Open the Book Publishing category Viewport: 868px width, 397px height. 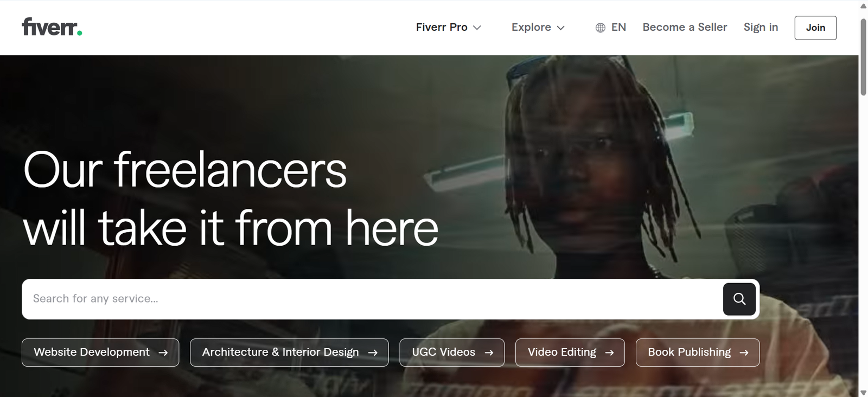tap(698, 353)
